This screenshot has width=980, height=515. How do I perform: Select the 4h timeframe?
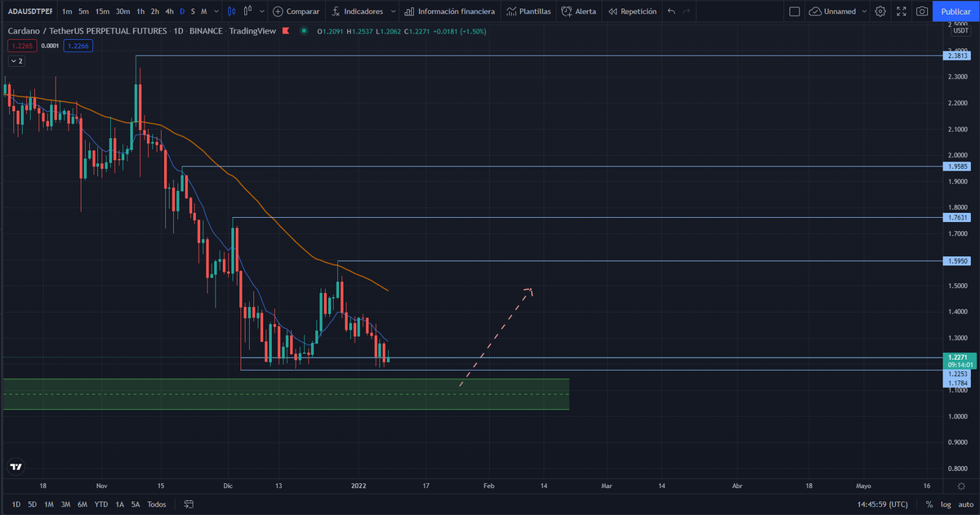point(169,11)
